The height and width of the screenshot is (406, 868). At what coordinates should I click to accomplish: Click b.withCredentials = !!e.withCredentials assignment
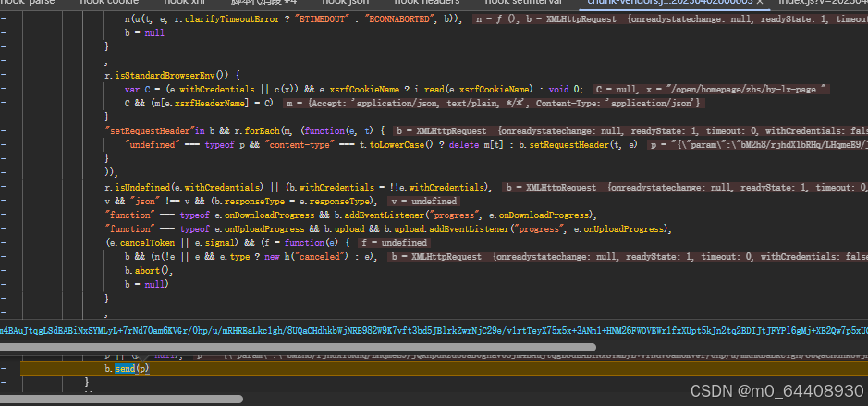click(x=388, y=187)
